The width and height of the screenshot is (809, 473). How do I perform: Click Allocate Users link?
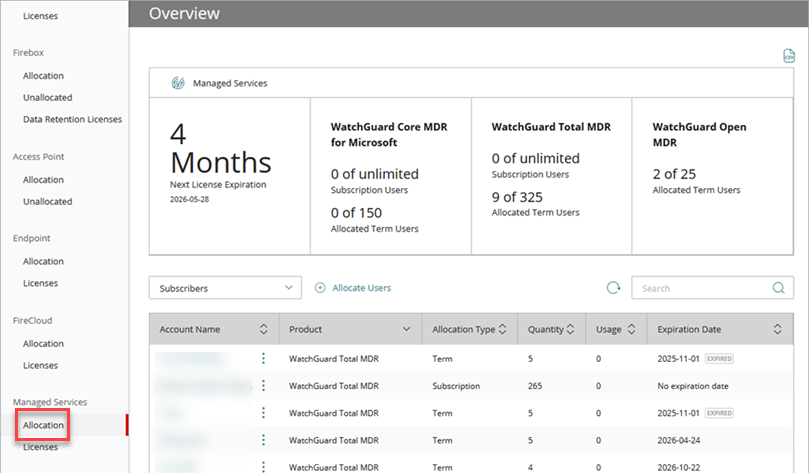[x=362, y=288]
